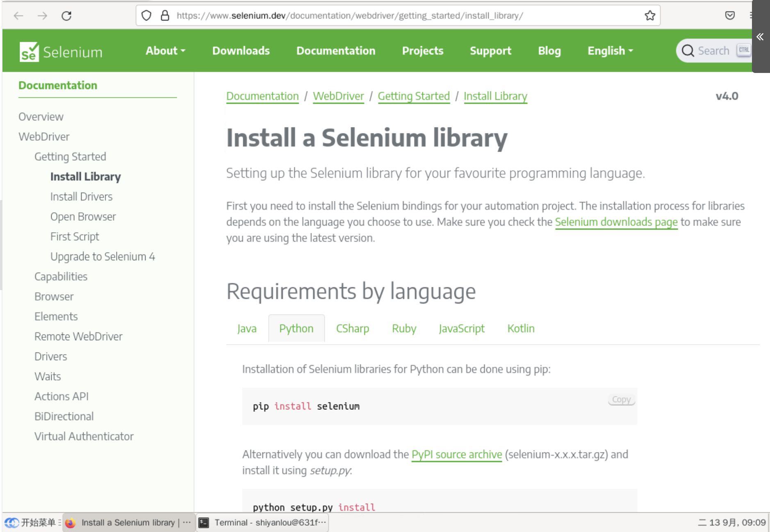The width and height of the screenshot is (770, 532).
Task: Open the Documentation sidebar heading
Action: 58,85
